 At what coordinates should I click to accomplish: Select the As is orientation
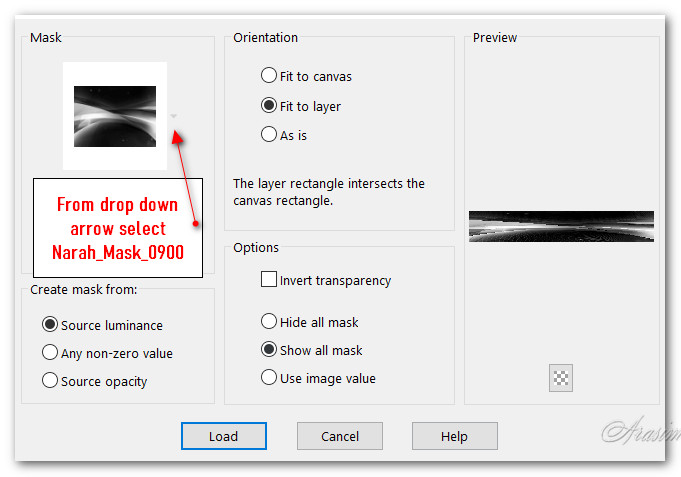click(269, 134)
